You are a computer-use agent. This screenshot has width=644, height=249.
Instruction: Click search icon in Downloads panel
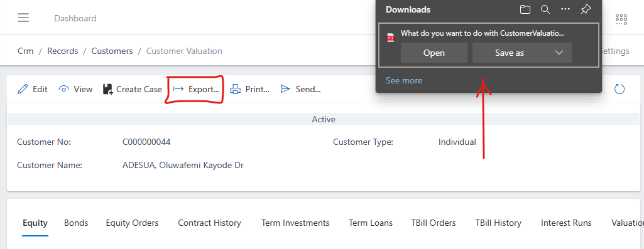tap(545, 9)
